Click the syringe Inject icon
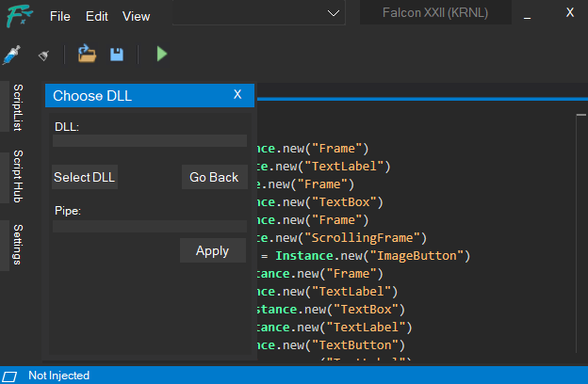The image size is (588, 384). 11,55
